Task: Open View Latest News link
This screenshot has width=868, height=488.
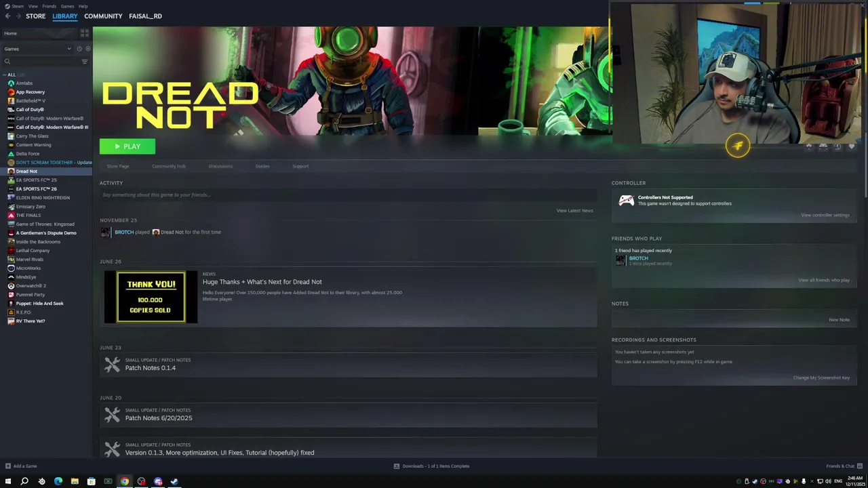Action: [574, 211]
